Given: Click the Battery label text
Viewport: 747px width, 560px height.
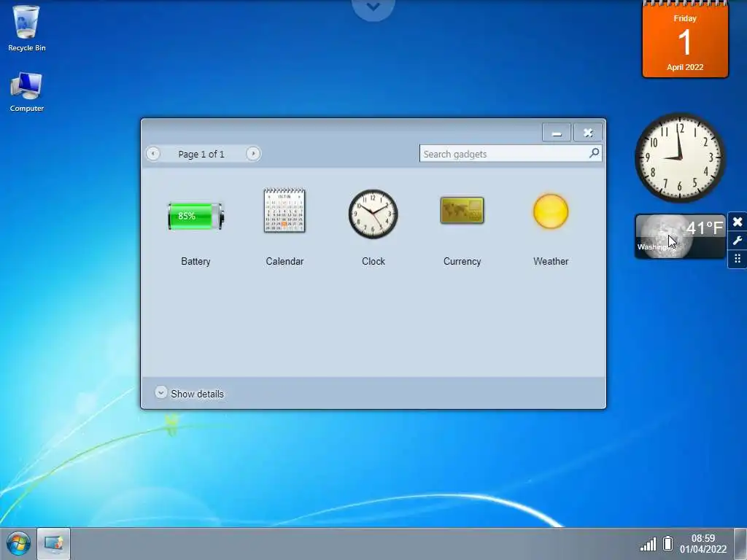Looking at the screenshot, I should 196,261.
